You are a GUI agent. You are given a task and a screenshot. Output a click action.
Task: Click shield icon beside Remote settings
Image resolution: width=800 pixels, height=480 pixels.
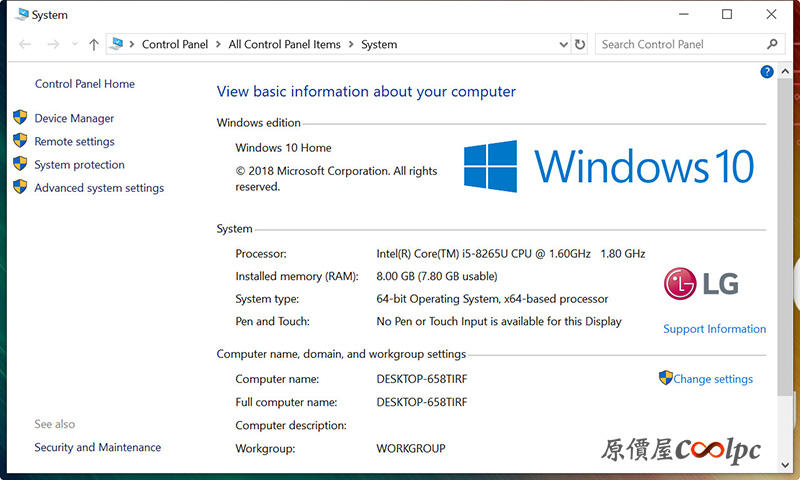point(20,140)
